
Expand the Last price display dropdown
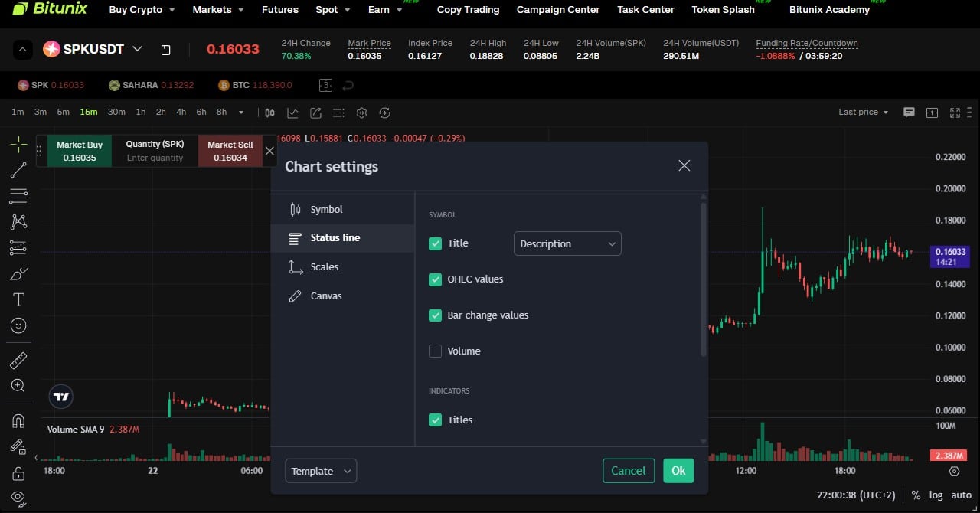(x=862, y=112)
